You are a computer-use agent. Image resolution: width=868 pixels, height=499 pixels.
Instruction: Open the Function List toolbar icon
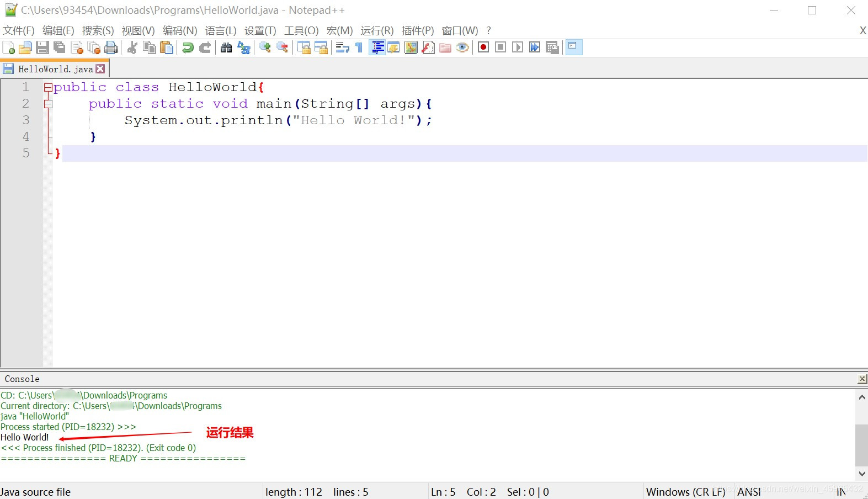pyautogui.click(x=428, y=47)
